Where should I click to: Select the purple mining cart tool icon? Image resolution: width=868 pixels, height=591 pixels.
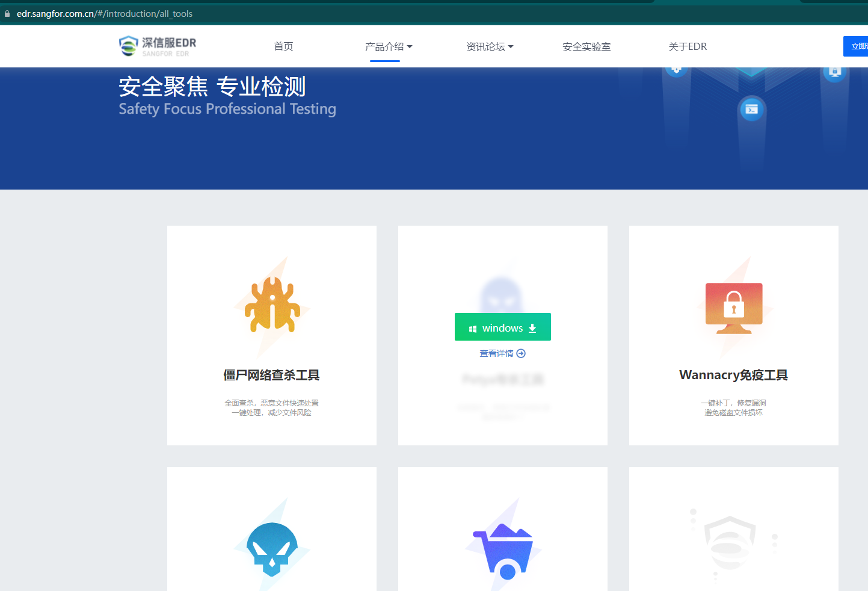[503, 551]
